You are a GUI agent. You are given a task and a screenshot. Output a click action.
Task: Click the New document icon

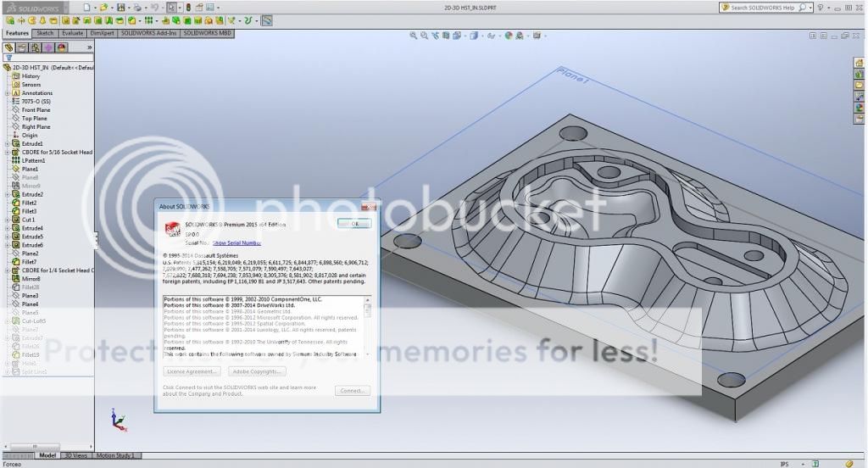pos(87,7)
